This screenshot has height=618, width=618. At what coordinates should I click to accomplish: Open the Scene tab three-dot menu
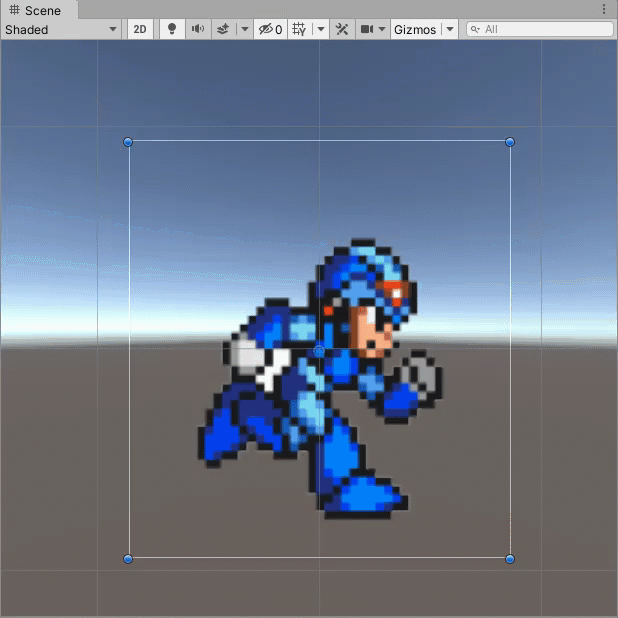point(604,9)
